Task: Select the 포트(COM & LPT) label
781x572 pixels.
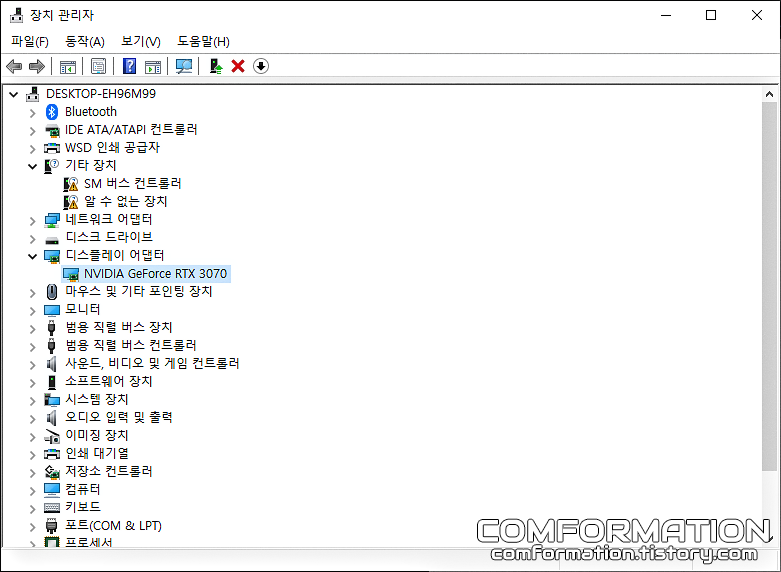Action: [x=114, y=526]
